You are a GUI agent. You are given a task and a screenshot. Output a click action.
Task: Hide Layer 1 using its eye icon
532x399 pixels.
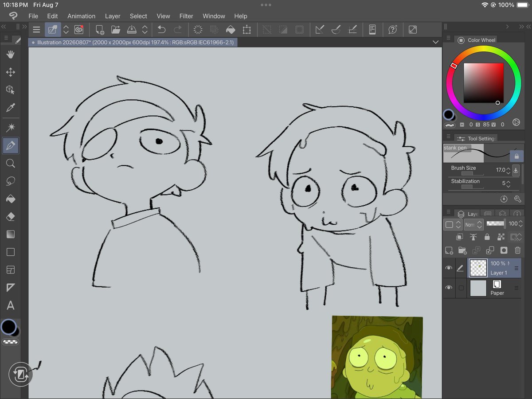click(x=449, y=268)
